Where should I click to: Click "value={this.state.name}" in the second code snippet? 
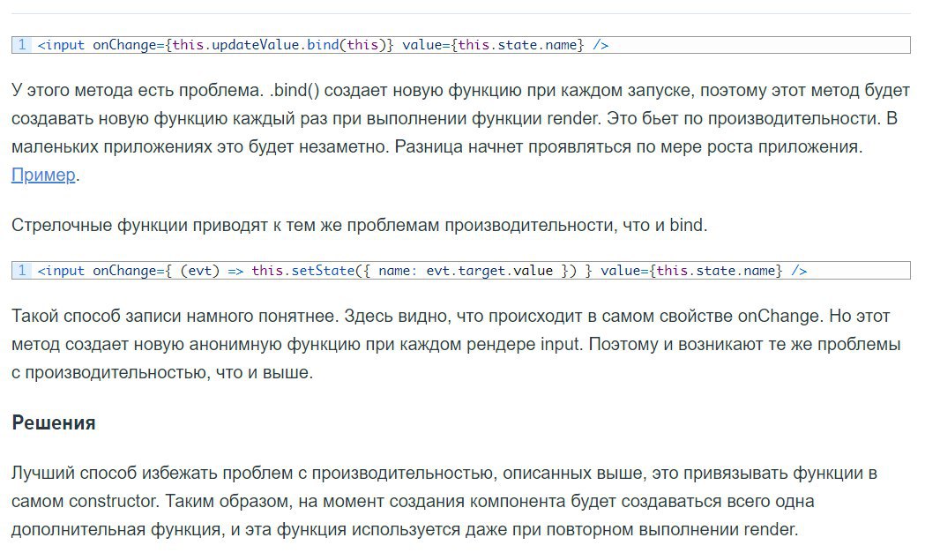pos(692,271)
